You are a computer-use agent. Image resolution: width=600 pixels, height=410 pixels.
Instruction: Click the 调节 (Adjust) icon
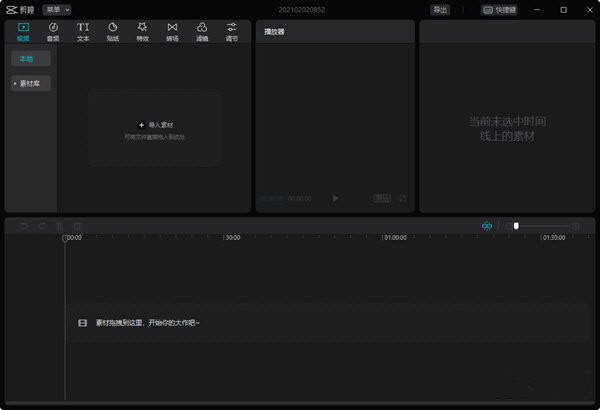(x=232, y=31)
